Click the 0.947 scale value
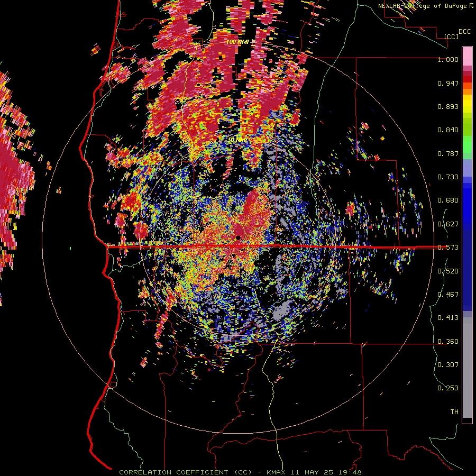 (x=448, y=83)
